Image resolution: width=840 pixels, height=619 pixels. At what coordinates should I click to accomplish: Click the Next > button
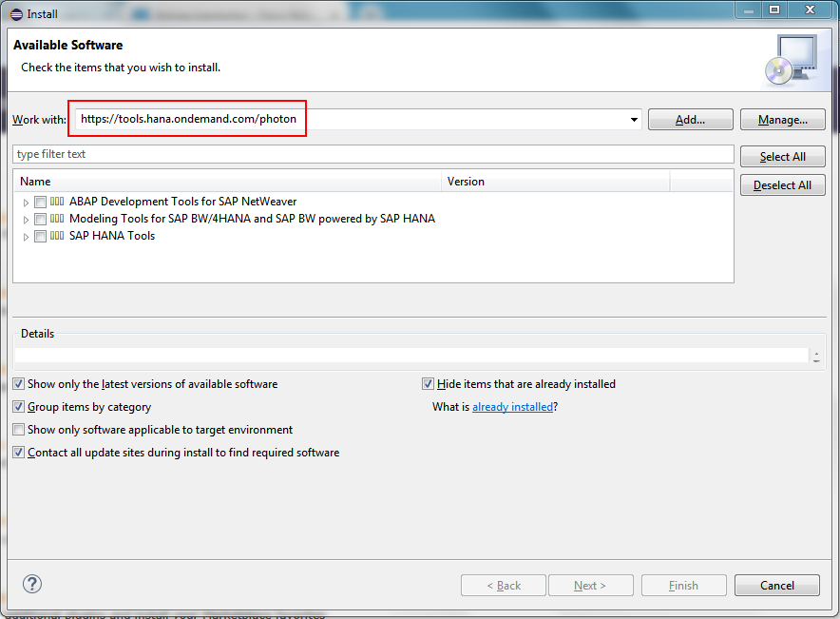[590, 585]
